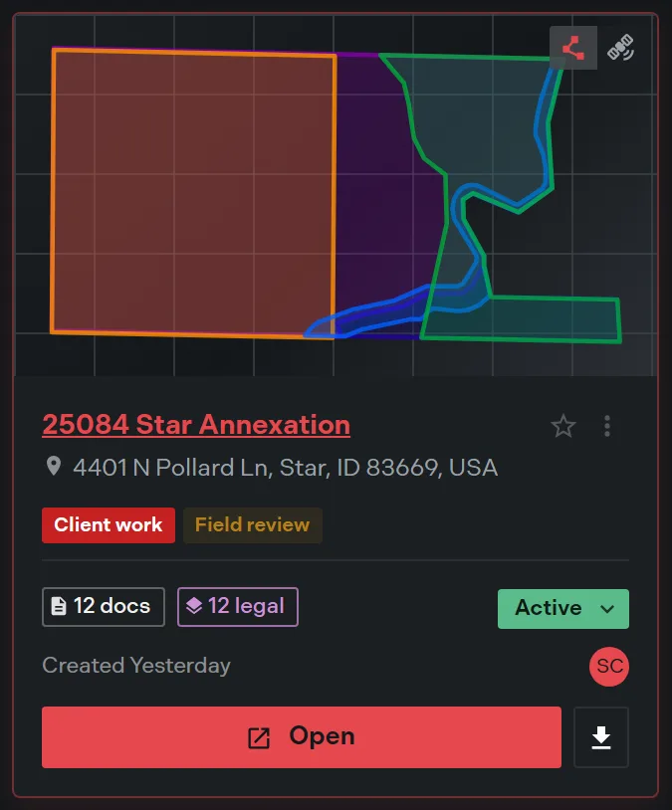Click the download icon button

[x=600, y=736]
